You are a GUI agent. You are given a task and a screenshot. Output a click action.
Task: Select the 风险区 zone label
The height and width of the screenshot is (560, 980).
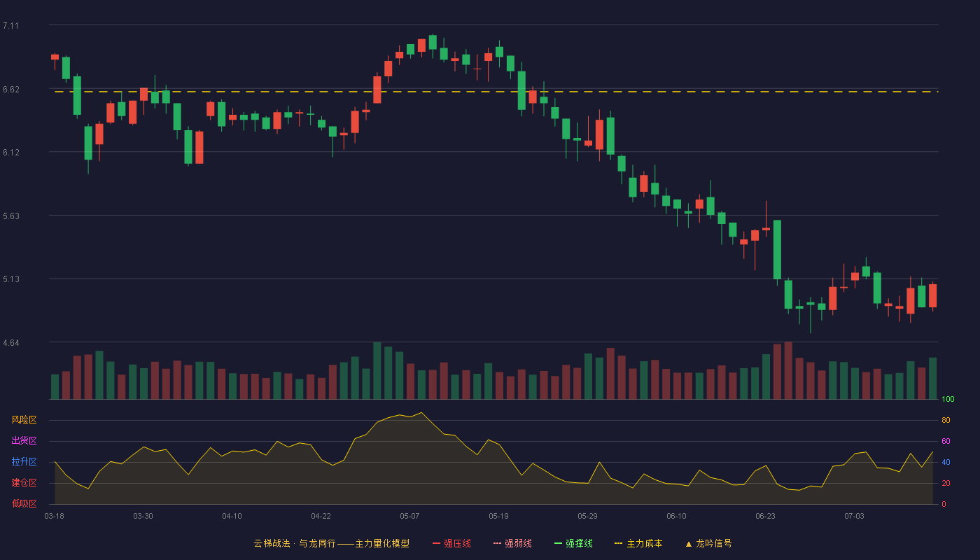24,420
